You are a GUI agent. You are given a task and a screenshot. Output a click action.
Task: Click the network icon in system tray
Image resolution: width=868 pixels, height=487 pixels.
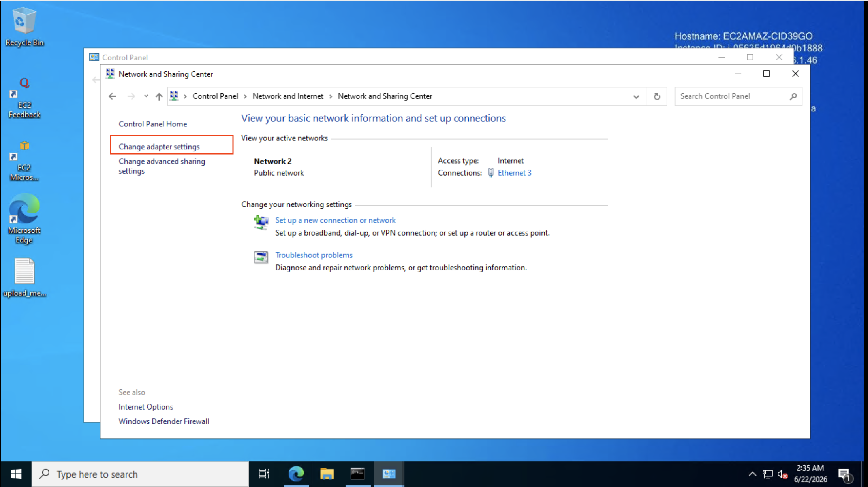[768, 474]
